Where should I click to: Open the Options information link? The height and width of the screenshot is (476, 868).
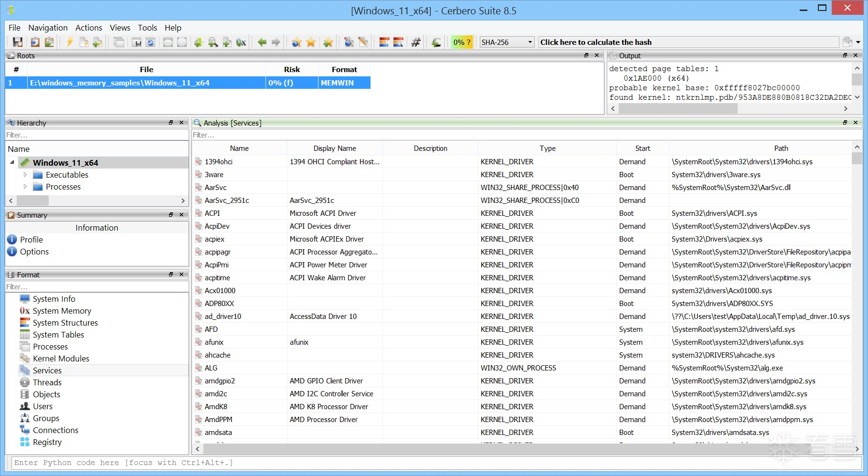(x=34, y=252)
